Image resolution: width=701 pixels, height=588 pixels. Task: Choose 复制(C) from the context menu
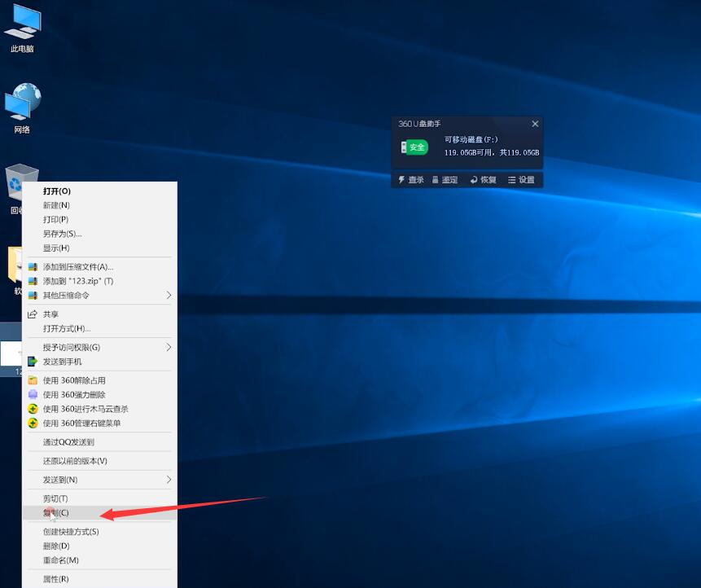(x=99, y=513)
